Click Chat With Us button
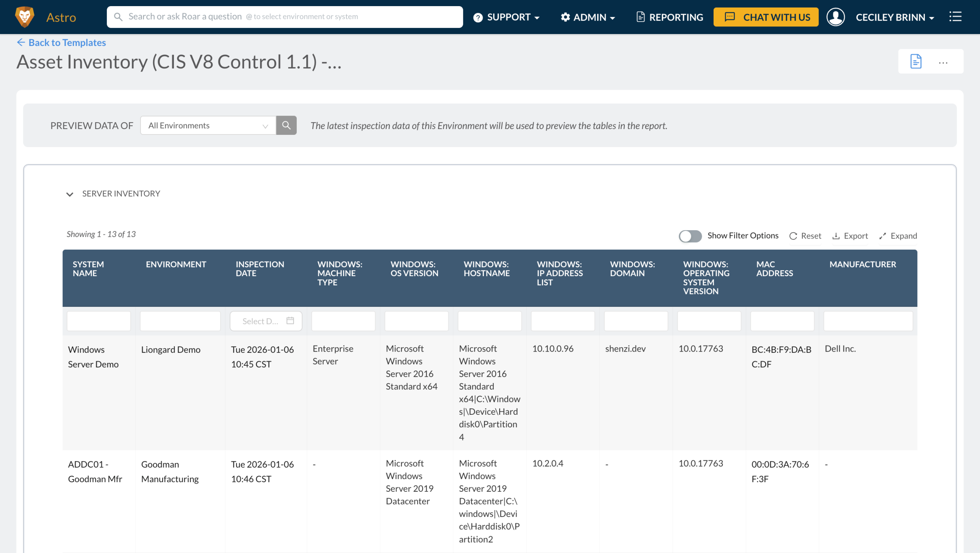 click(x=766, y=17)
